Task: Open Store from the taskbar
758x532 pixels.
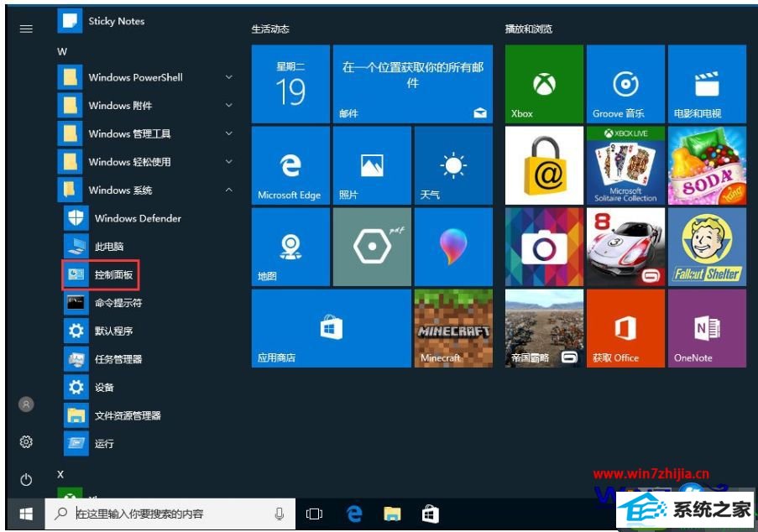Action: [431, 514]
